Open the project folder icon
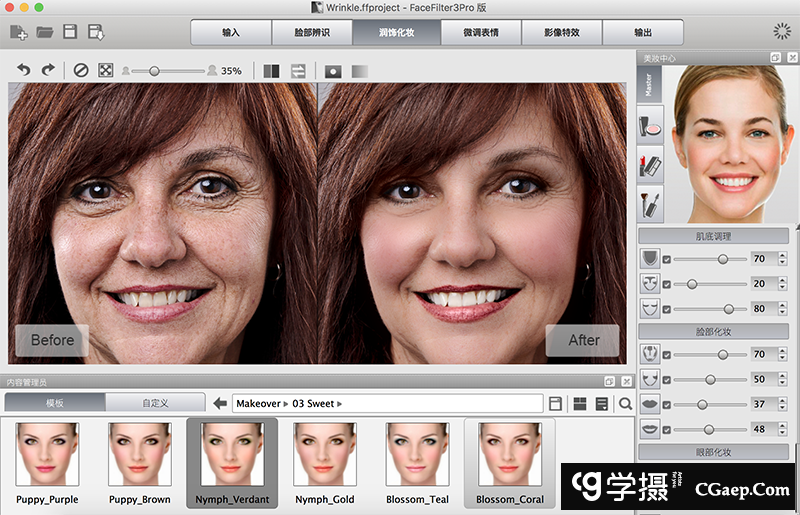Viewport: 800px width, 515px height. click(45, 32)
